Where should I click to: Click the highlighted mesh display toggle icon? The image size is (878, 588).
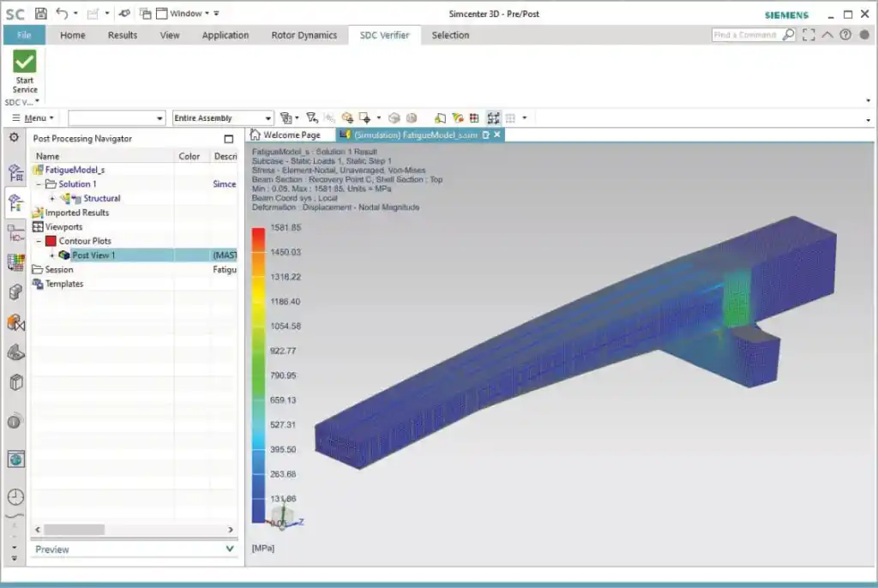point(493,117)
